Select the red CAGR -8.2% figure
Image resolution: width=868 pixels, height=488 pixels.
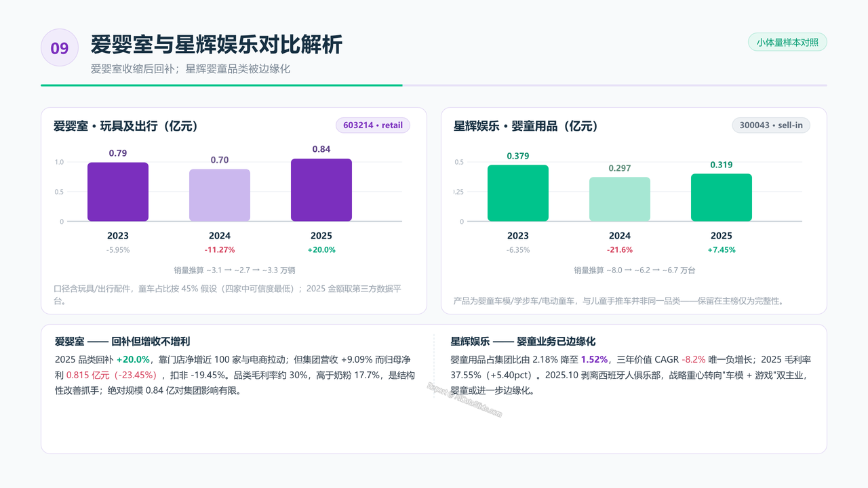[693, 359]
